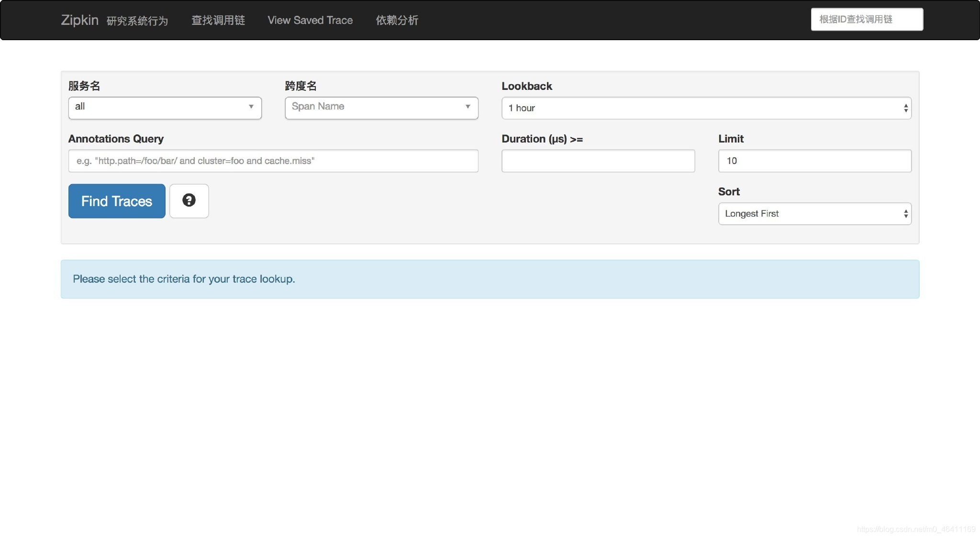Navigate to 查找调用链 menu tab
The image size is (980, 538).
[x=218, y=19]
